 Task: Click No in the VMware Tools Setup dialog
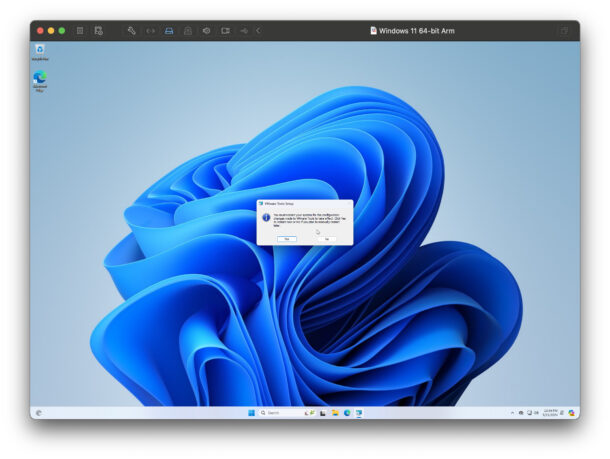pos(326,239)
